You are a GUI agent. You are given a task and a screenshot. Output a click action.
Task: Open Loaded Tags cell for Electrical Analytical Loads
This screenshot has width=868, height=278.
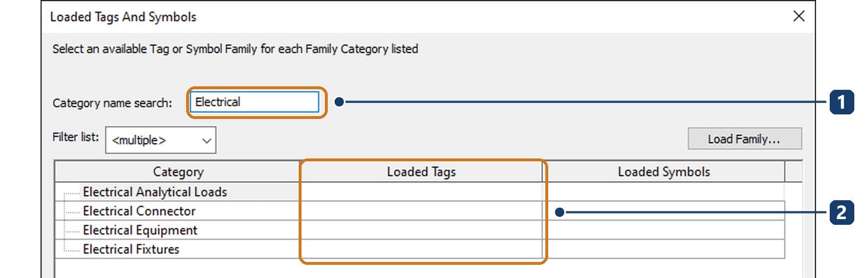421,192
